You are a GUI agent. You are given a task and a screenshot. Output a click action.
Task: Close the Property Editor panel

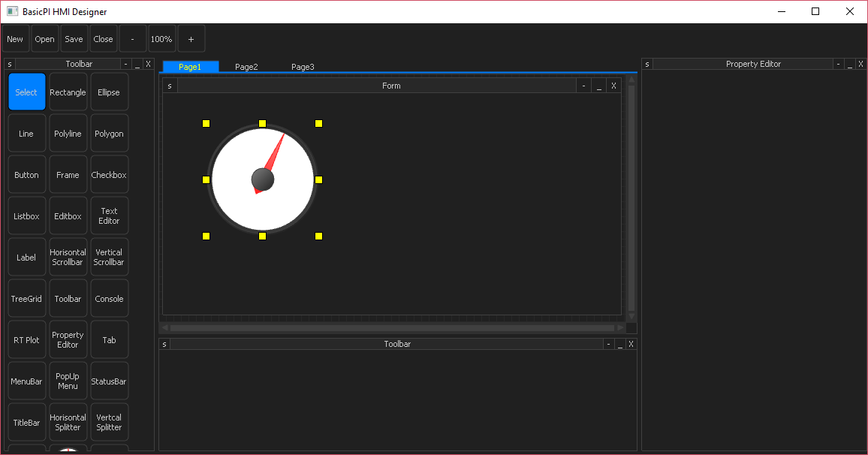point(860,65)
